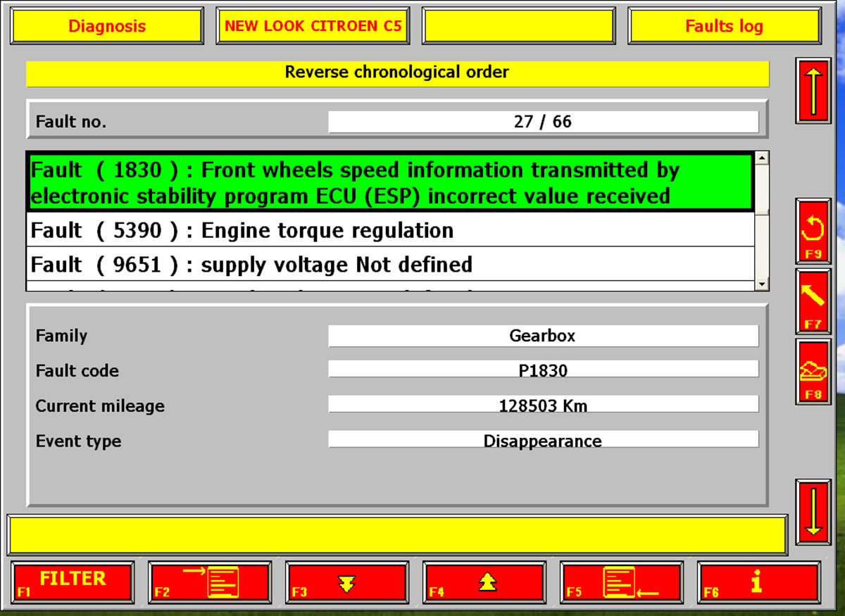
Task: Click the F8 print button
Action: (x=813, y=371)
